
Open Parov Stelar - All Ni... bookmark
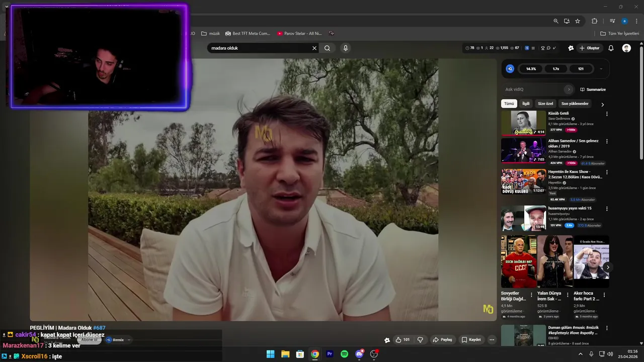click(299, 34)
